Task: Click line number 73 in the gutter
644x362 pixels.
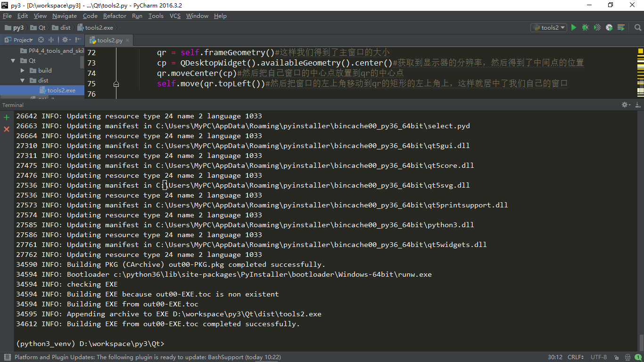Action: [91, 63]
